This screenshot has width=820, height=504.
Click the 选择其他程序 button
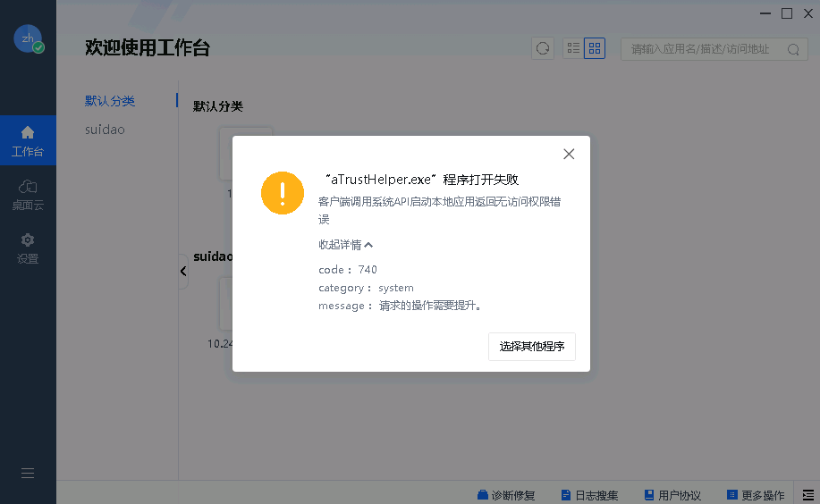point(532,346)
